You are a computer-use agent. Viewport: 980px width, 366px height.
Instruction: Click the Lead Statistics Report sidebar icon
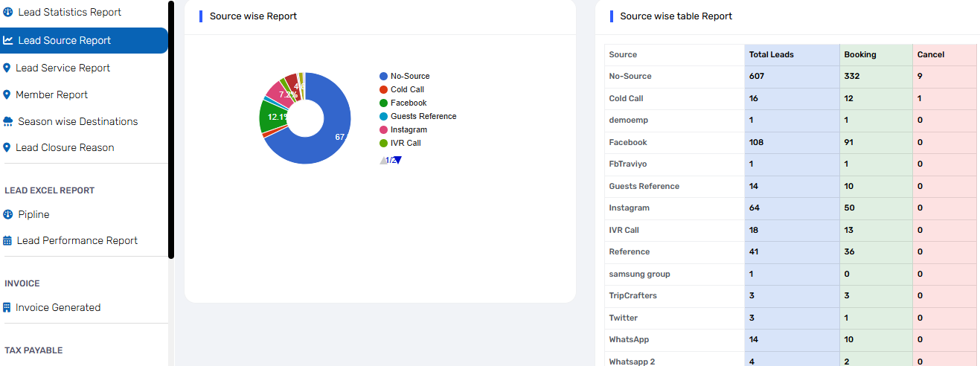click(x=8, y=12)
